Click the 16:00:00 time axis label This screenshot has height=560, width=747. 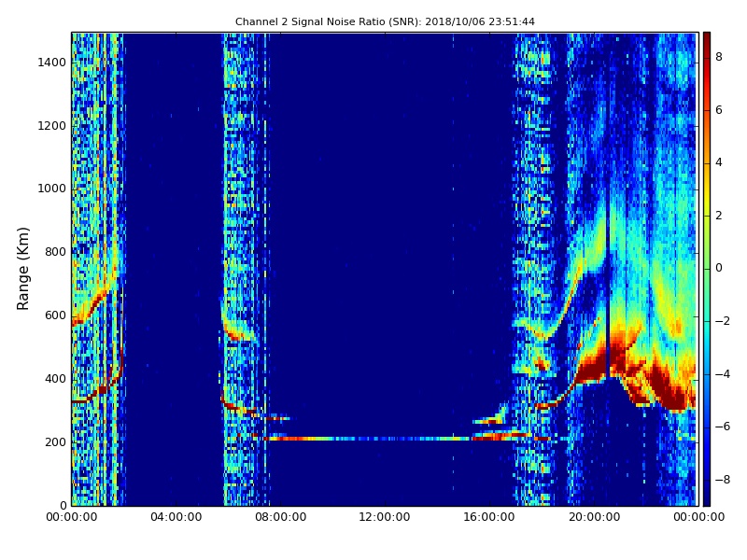[489, 517]
